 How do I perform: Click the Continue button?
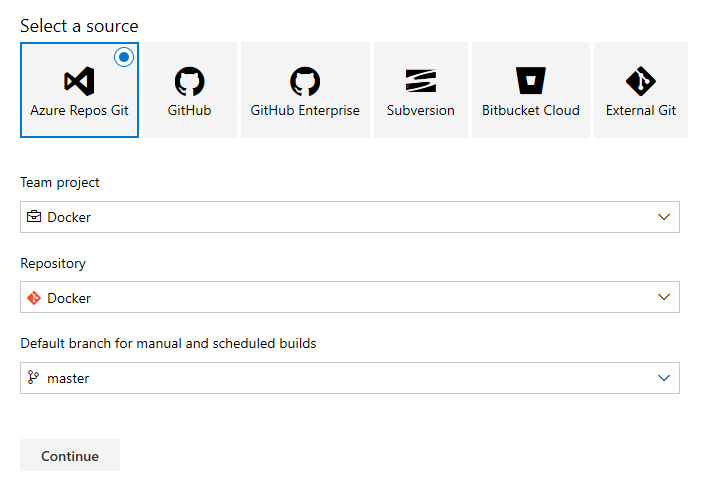(x=70, y=455)
